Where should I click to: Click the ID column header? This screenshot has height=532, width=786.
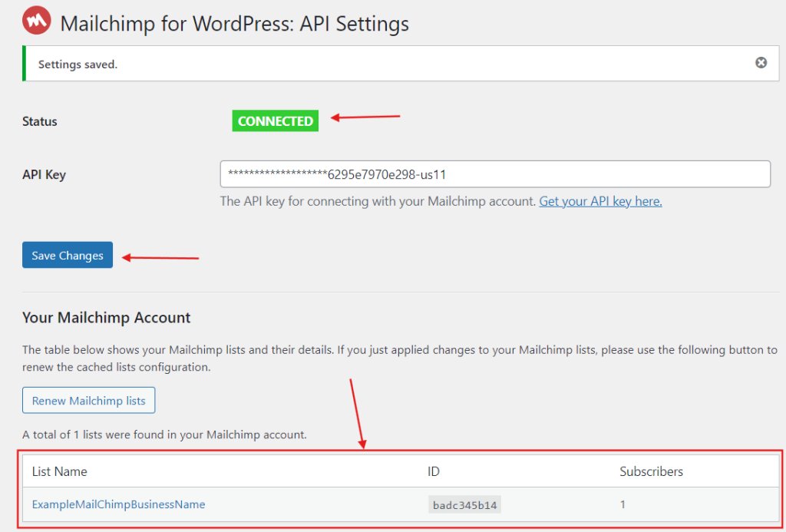click(434, 471)
